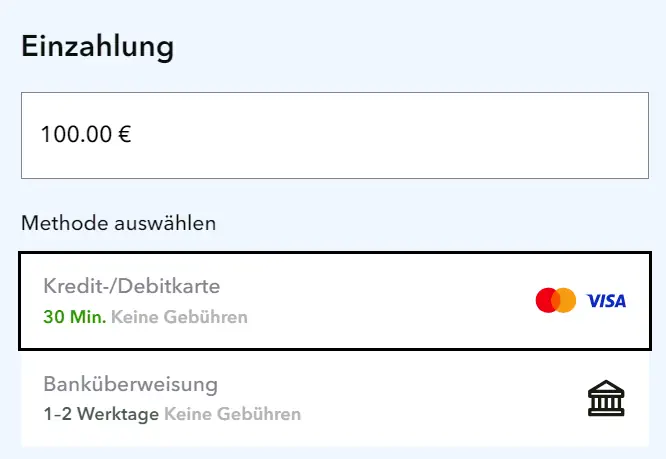Click the orange circle of Mastercard logo

pyautogui.click(x=566, y=300)
